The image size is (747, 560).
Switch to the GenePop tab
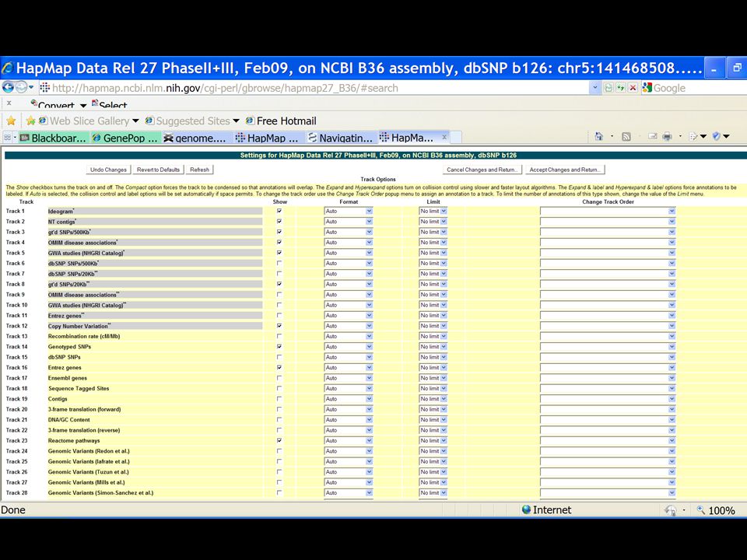[125, 138]
